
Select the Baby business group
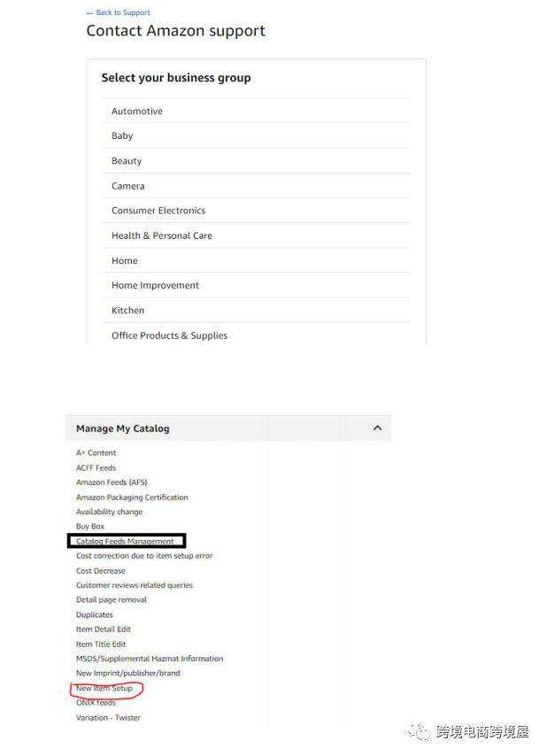coord(256,136)
